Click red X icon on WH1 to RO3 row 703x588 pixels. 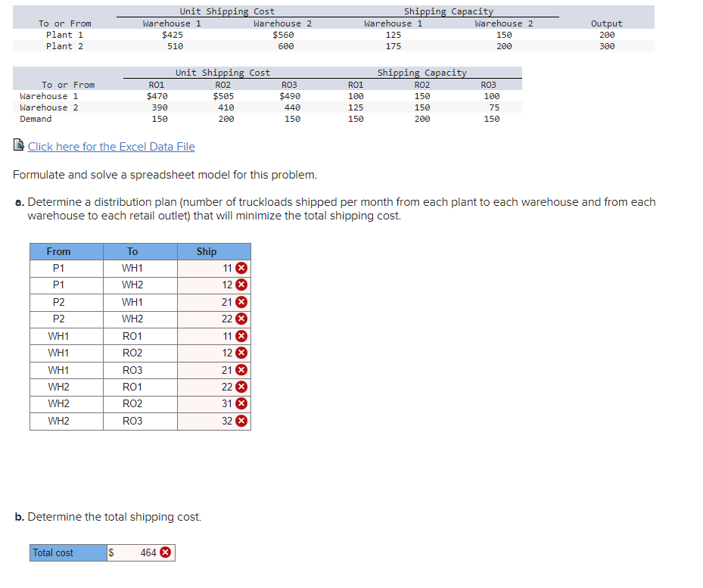pos(241,369)
